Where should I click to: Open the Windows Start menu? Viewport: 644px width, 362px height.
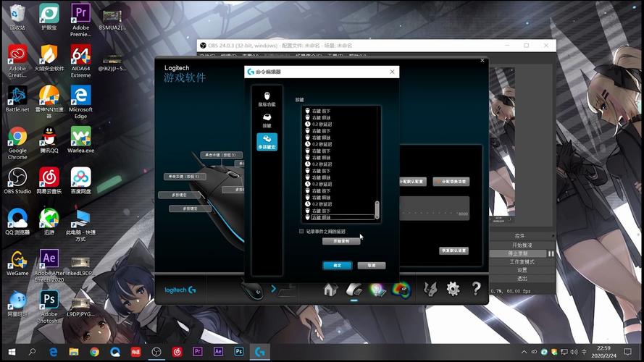coord(12,352)
